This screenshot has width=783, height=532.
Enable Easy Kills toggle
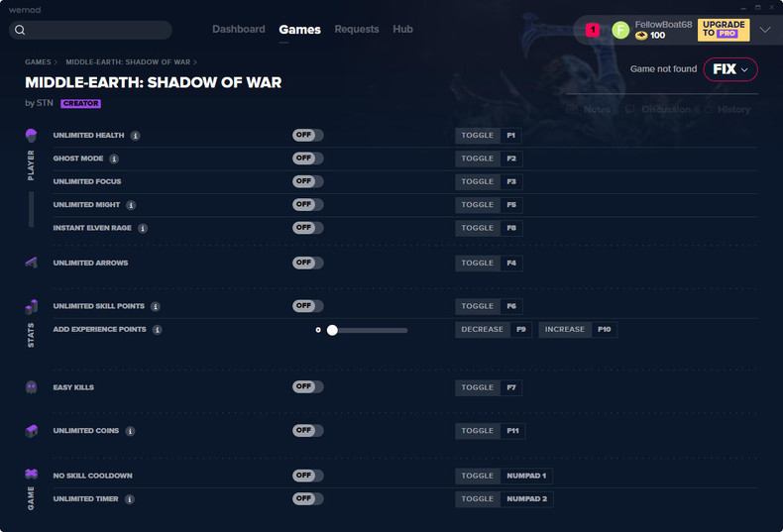307,386
